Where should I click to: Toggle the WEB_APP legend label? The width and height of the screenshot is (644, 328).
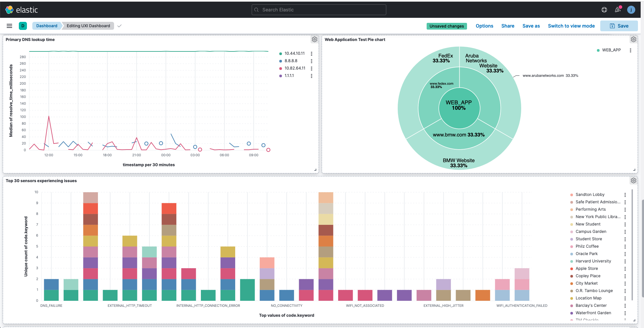611,50
